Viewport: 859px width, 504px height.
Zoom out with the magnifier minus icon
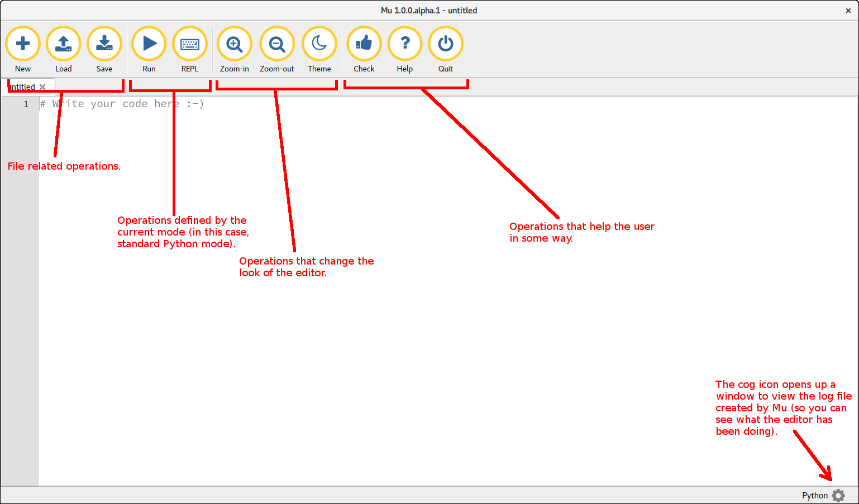(277, 44)
